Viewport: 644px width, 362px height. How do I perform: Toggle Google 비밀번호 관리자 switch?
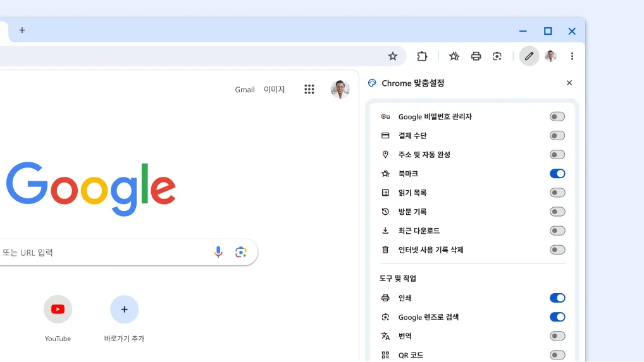coord(557,116)
